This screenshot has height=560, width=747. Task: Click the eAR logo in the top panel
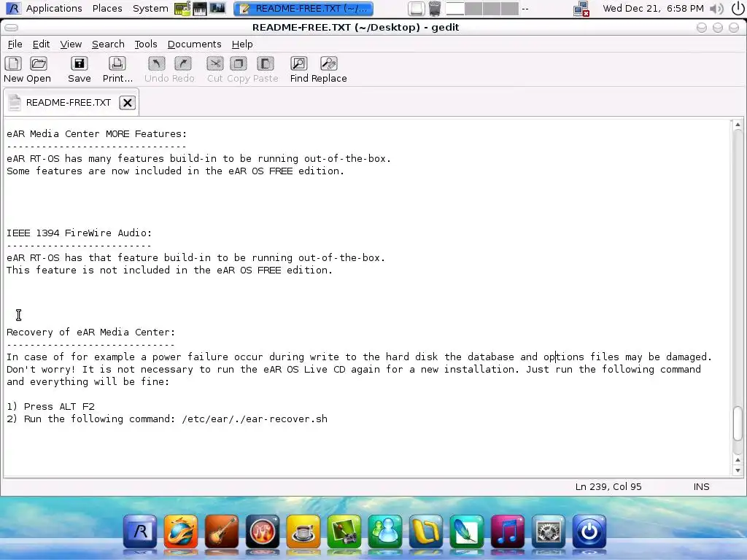tap(13, 9)
